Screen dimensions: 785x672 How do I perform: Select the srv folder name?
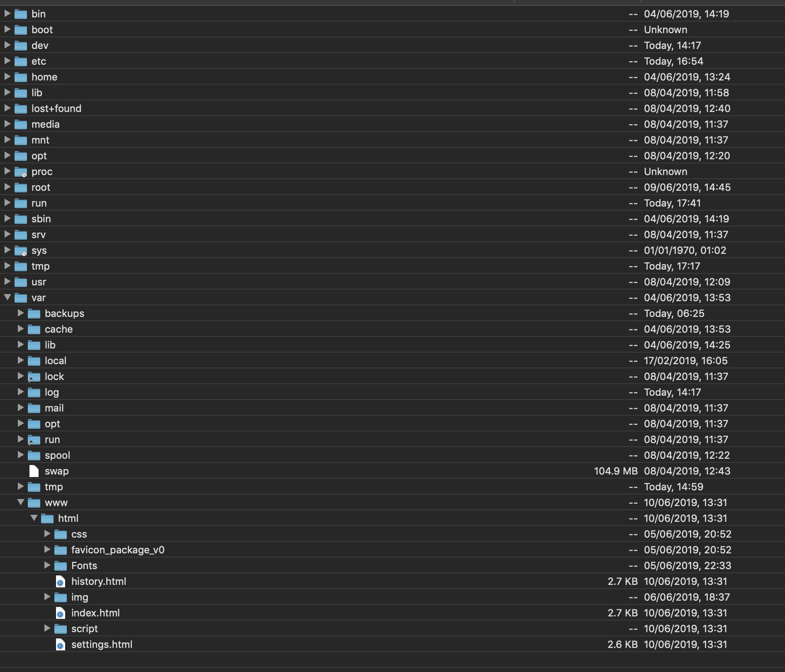(x=39, y=235)
